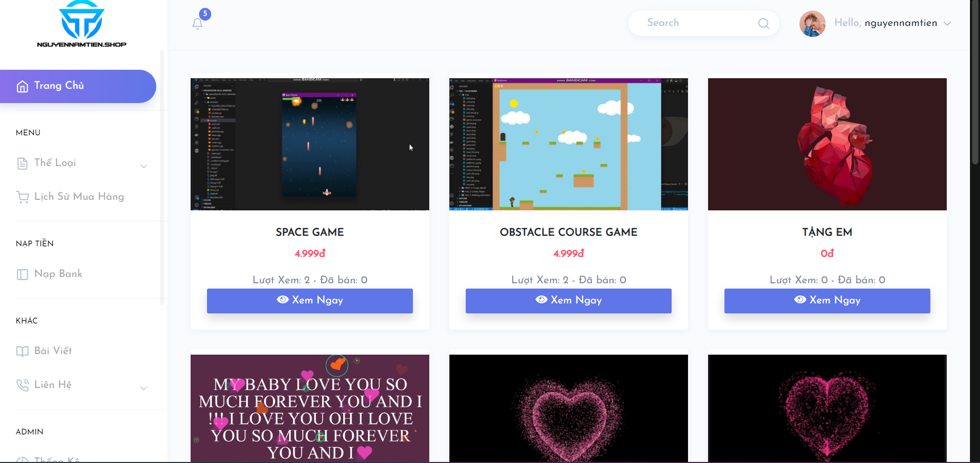
Task: Open the SPACE GAME thumbnail image
Action: (x=310, y=144)
